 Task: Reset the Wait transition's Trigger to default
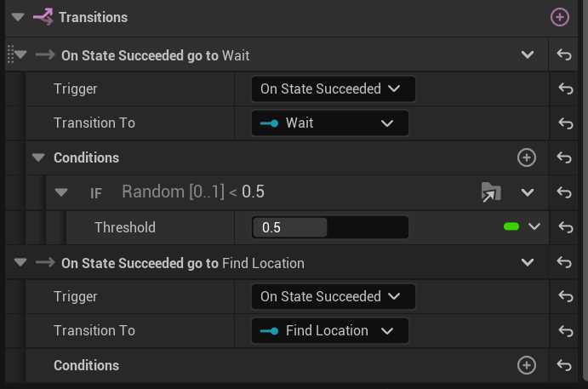(x=564, y=89)
